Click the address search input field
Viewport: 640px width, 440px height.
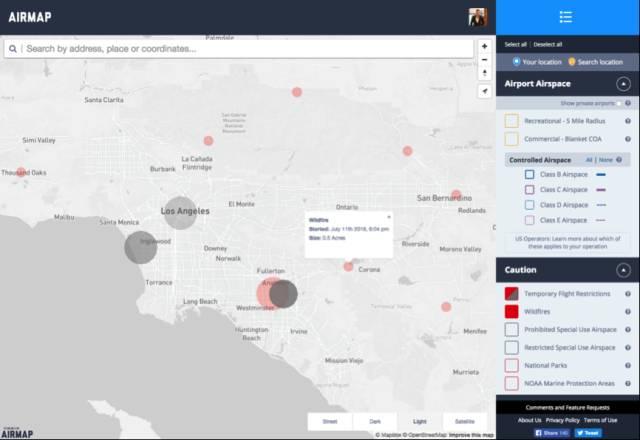click(240, 48)
